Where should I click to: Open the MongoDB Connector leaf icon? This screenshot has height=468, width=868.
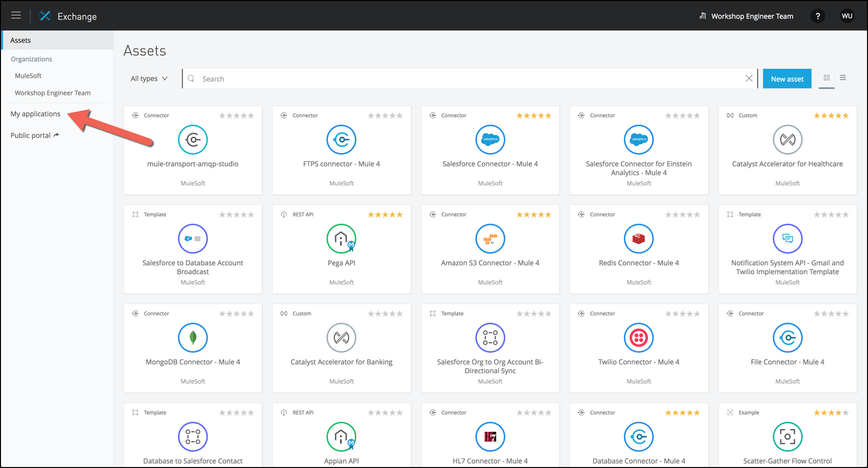click(x=193, y=338)
